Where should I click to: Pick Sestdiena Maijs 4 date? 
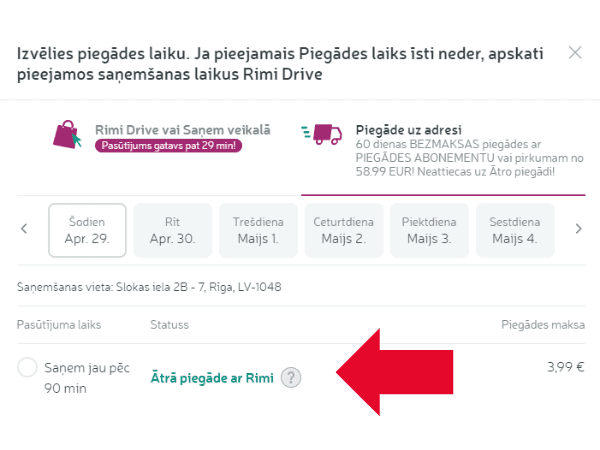tap(515, 230)
